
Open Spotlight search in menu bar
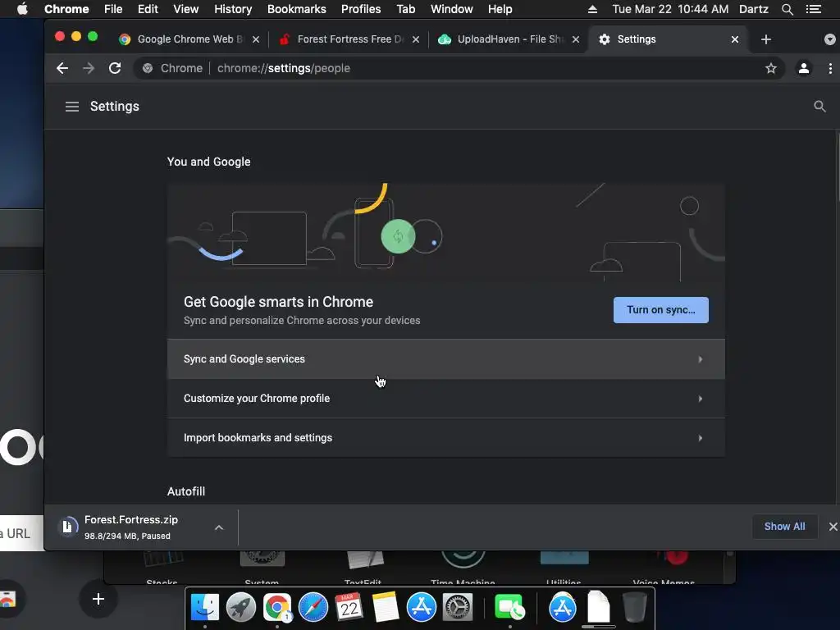[787, 9]
